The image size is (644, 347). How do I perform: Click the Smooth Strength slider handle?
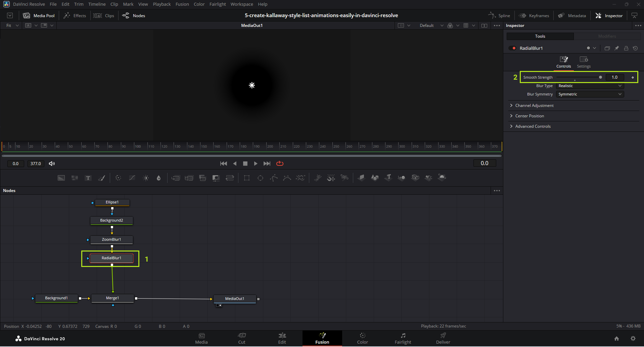(600, 77)
